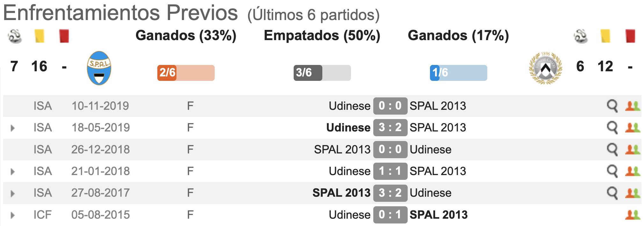Click the blue 1/6 wins bar

tap(458, 73)
